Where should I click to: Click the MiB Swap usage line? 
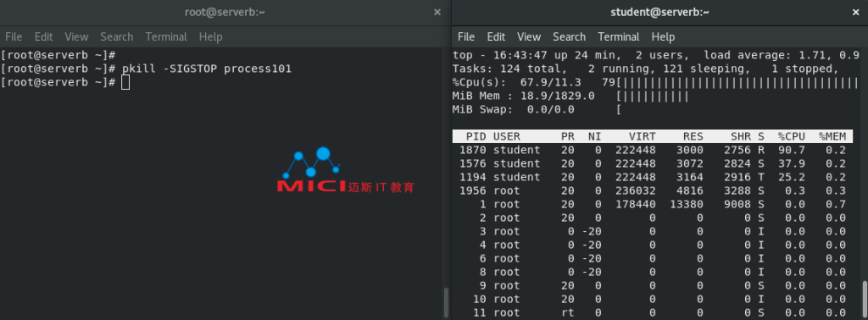[537, 109]
